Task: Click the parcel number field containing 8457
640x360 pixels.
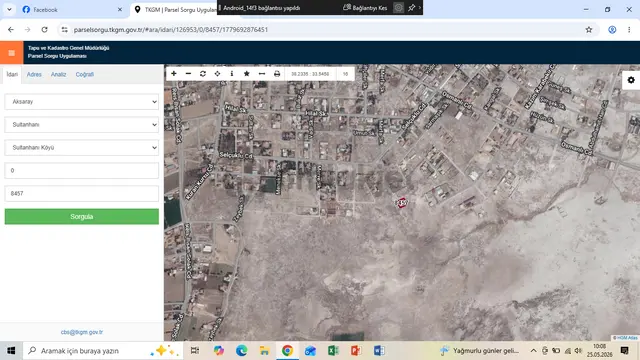Action: click(82, 193)
